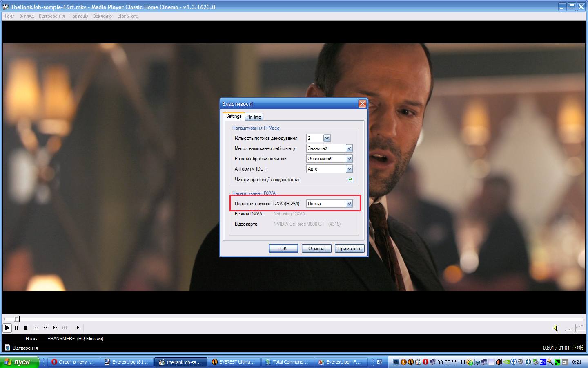Switch to the Total Commander taskbar window
Image resolution: width=588 pixels, height=368 pixels.
click(287, 362)
